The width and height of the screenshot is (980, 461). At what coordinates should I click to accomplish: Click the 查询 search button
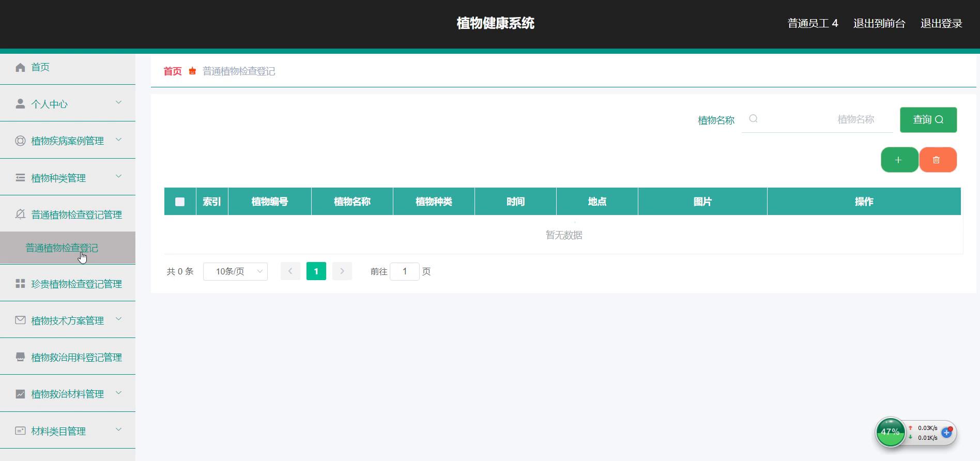928,120
